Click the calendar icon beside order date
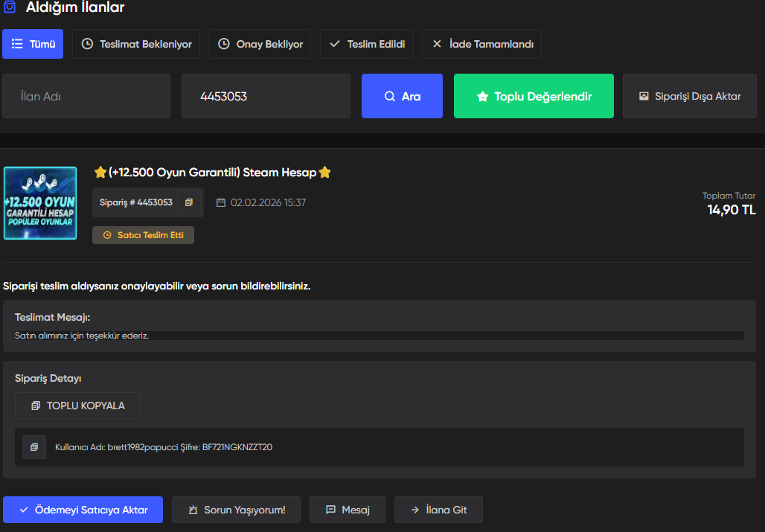The height and width of the screenshot is (532, 765). [x=221, y=202]
